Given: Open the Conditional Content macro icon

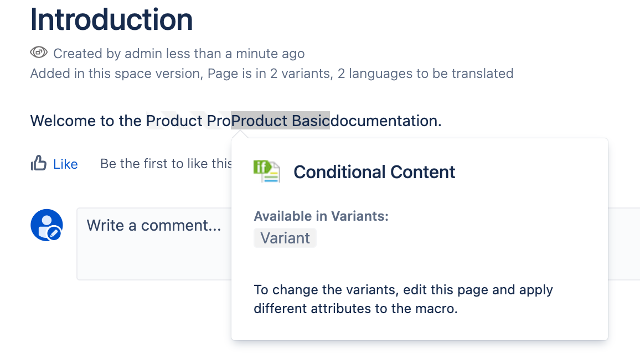Looking at the screenshot, I should (267, 171).
